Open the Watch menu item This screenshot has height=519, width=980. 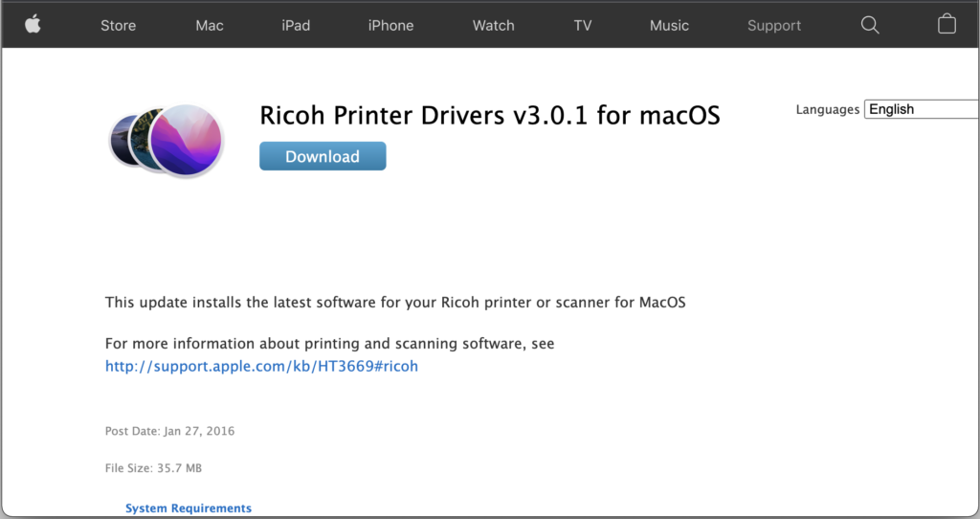[493, 26]
